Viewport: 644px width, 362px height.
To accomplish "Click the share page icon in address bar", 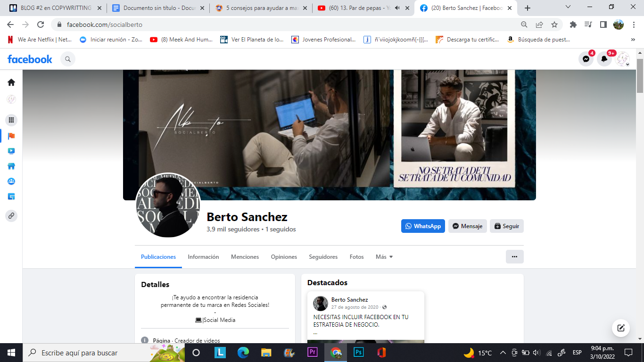I will [539, 25].
